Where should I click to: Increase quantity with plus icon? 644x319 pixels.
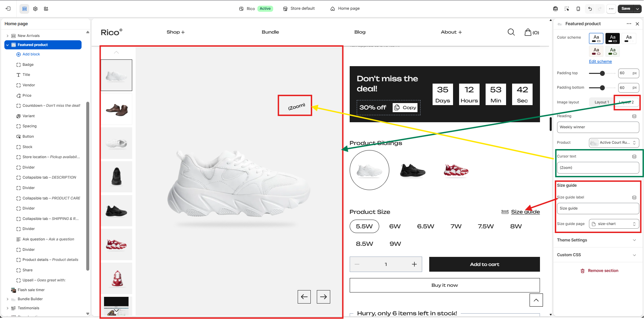click(414, 264)
